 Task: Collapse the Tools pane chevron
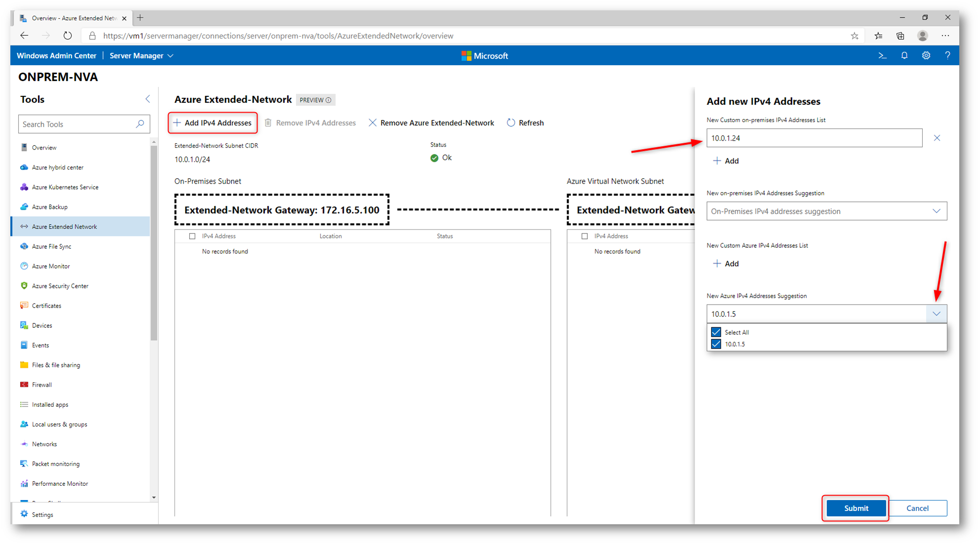point(148,99)
